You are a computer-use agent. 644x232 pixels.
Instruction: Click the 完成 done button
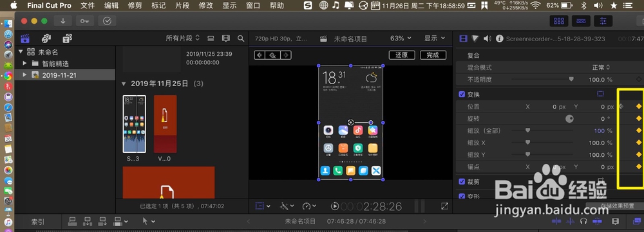[433, 55]
